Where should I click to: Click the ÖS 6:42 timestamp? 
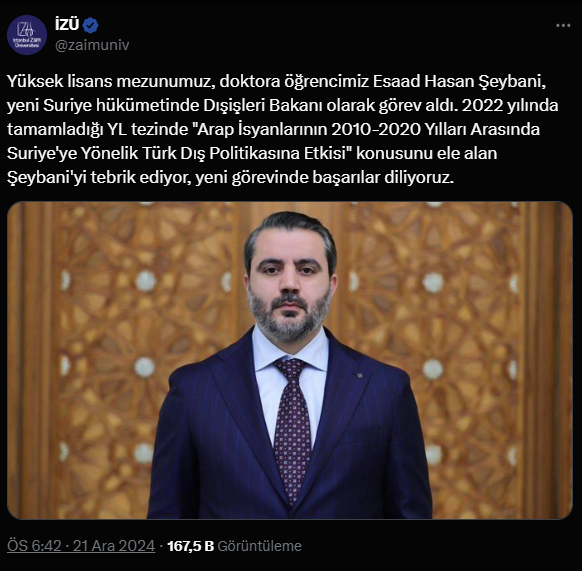(x=34, y=546)
